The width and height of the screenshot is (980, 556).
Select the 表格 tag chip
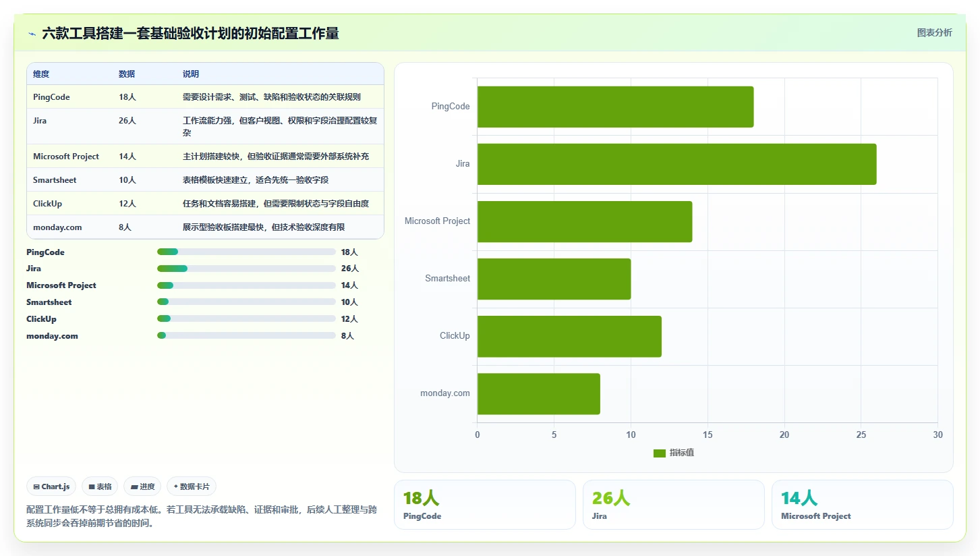click(100, 486)
